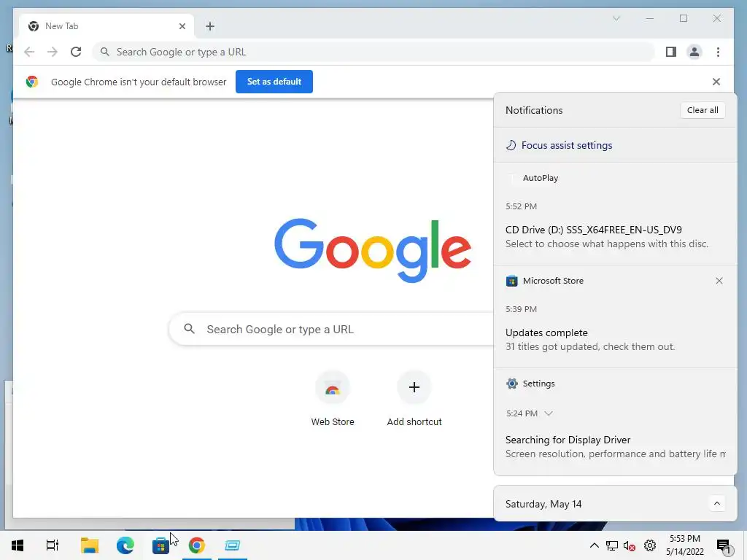The height and width of the screenshot is (560, 747).
Task: Select the New Tab tab
Action: click(107, 26)
